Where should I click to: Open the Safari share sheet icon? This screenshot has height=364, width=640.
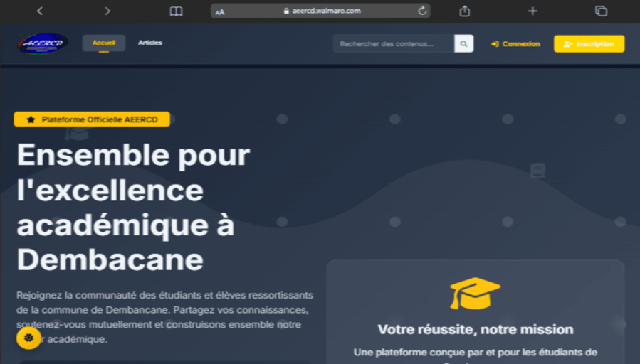[x=465, y=11]
